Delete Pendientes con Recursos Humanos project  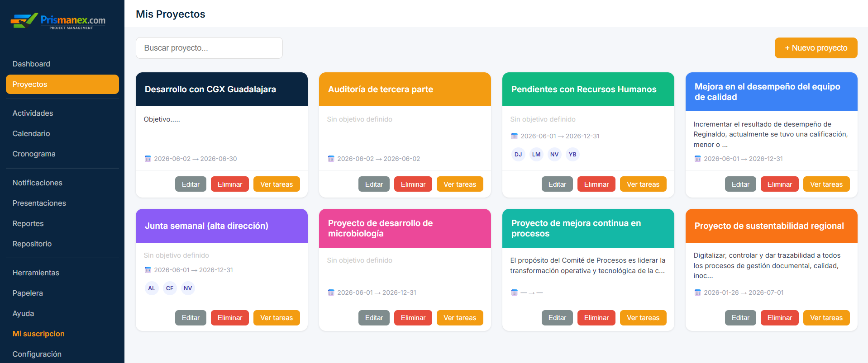(596, 184)
